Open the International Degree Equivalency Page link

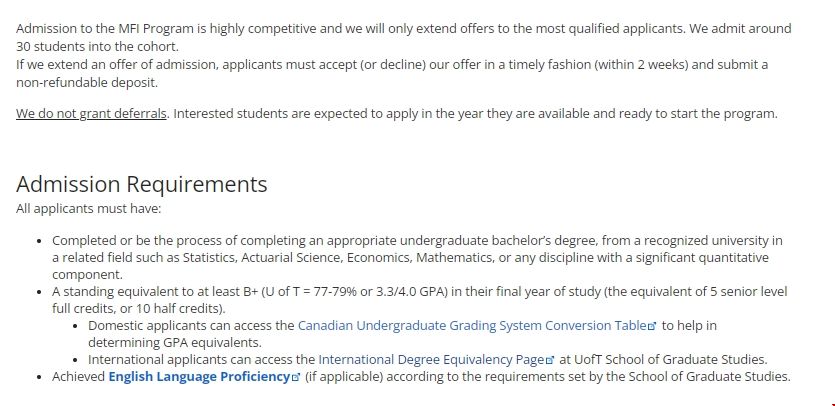coord(431,359)
